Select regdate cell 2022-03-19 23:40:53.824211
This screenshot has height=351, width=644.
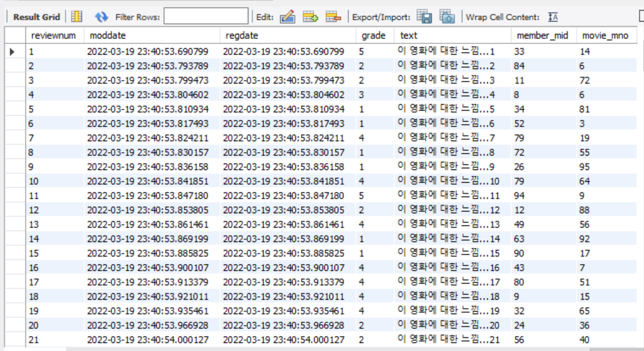tap(288, 138)
